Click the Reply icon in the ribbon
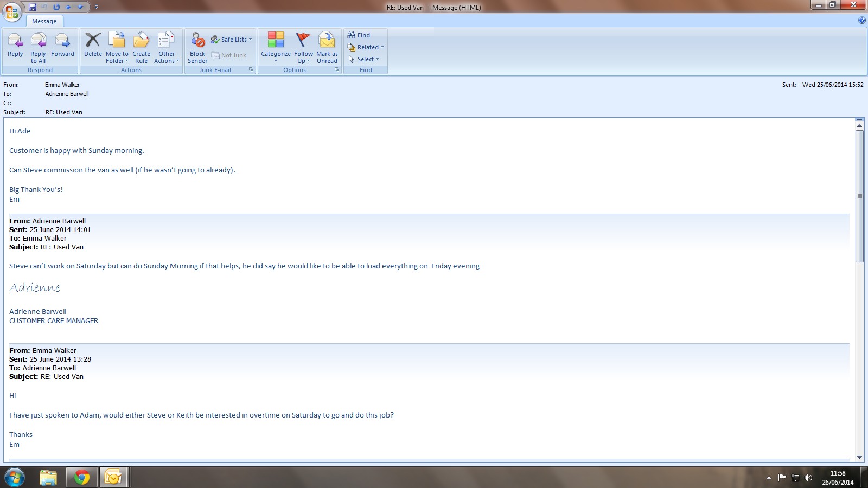The image size is (868, 488). 15,46
